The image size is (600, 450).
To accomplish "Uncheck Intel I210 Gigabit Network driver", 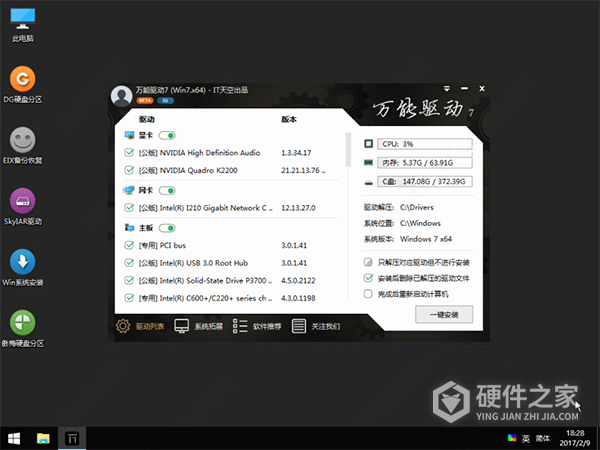I will click(x=129, y=208).
